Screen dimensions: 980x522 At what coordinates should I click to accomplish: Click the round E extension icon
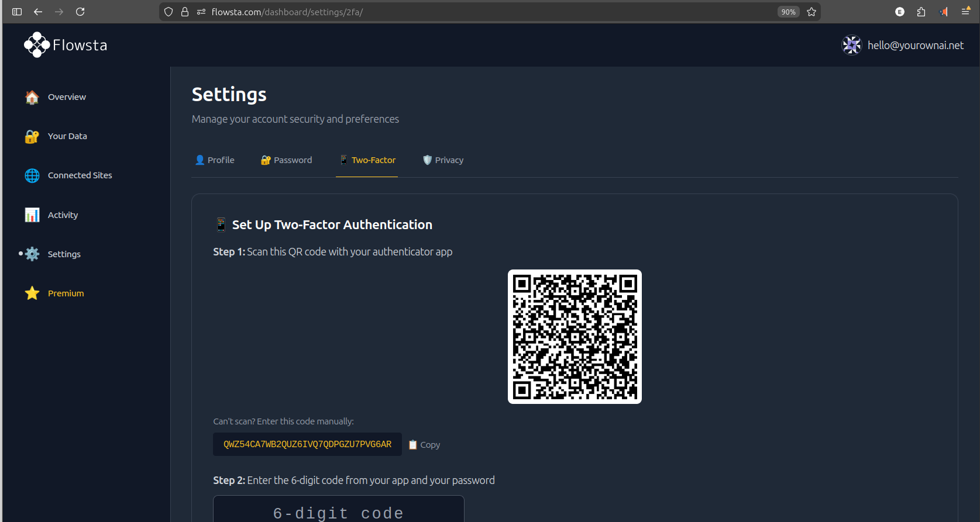[x=900, y=12]
